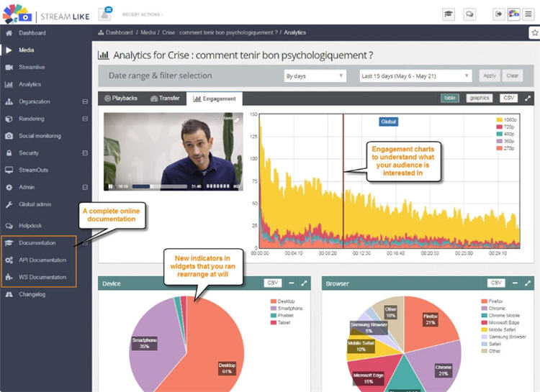Click the WS Documentation puzzle icon

pyautogui.click(x=9, y=277)
